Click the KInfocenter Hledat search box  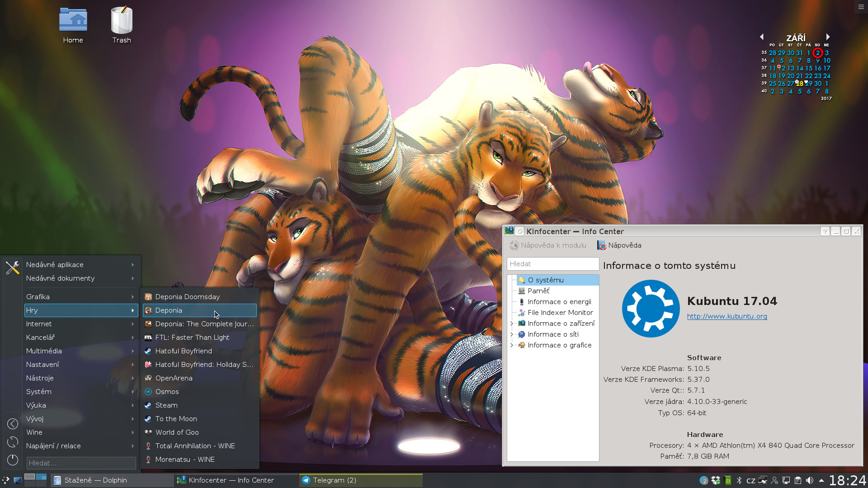pyautogui.click(x=552, y=264)
